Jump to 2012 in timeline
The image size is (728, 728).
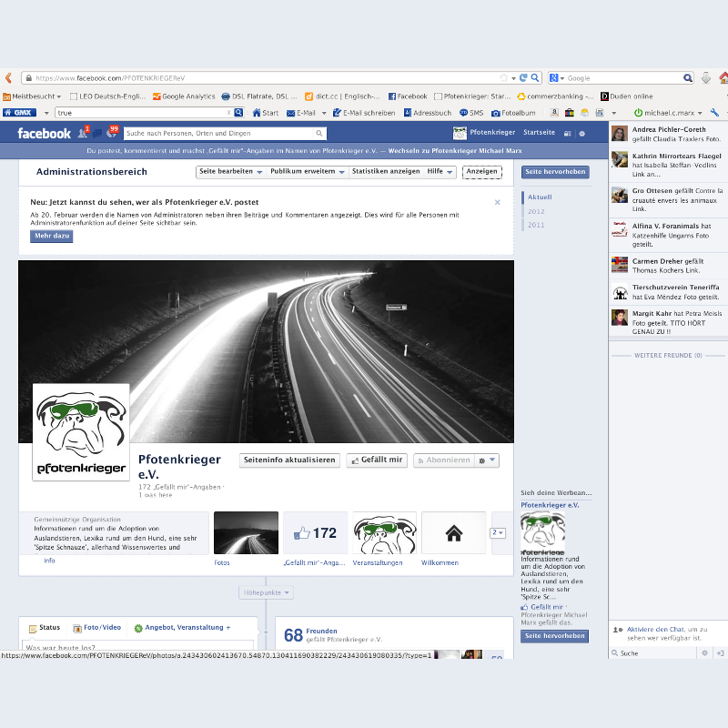(536, 211)
